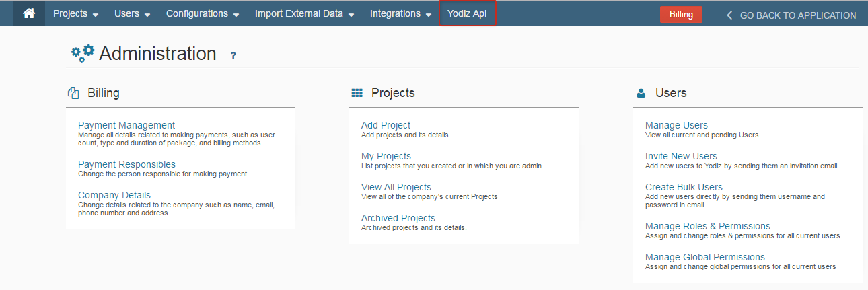Select the Add Project link
Screen dimensions: 868x290
click(x=386, y=125)
